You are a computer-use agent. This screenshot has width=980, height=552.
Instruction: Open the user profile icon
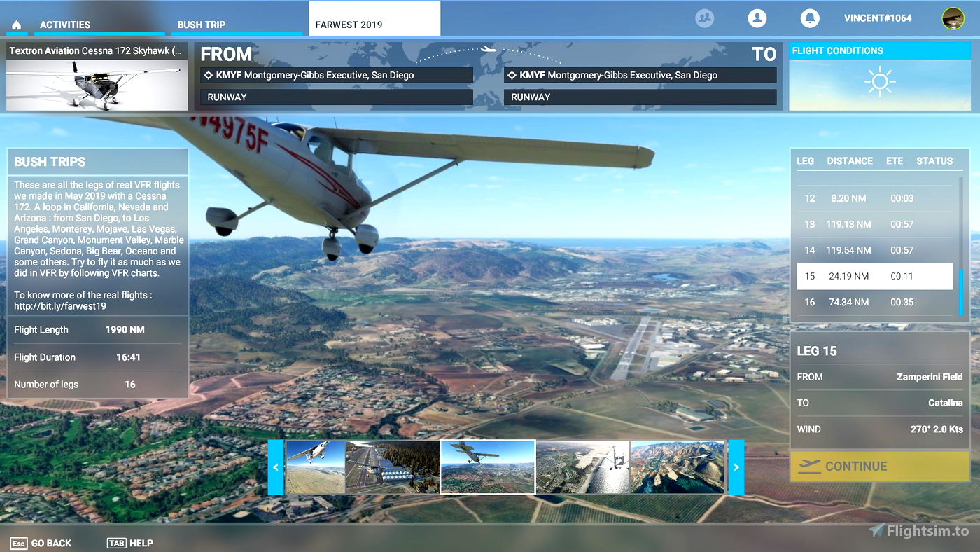757,18
